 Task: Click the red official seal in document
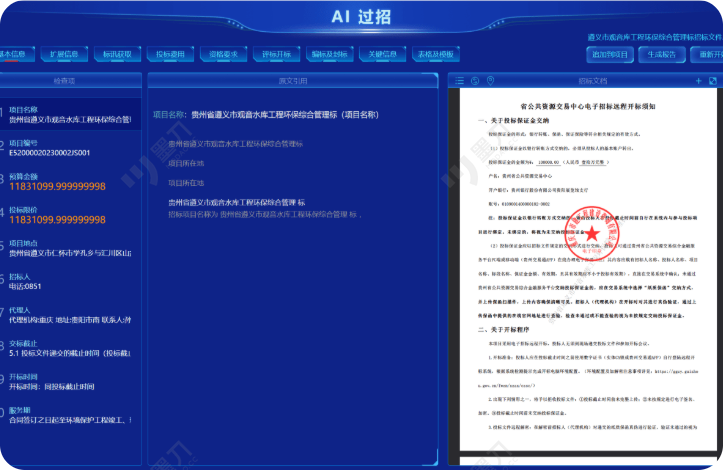(x=592, y=233)
